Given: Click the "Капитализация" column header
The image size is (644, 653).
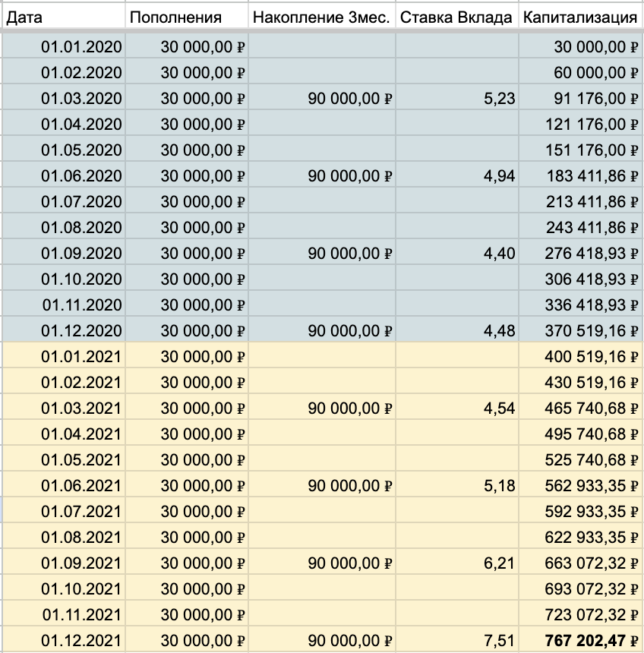Looking at the screenshot, I should coord(580,17).
